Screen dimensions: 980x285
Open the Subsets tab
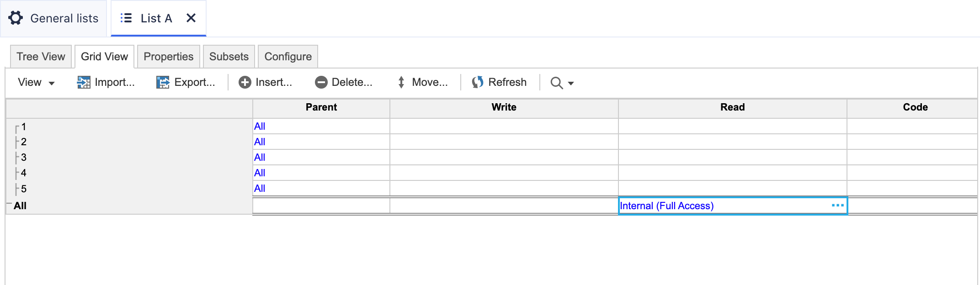[x=229, y=56]
